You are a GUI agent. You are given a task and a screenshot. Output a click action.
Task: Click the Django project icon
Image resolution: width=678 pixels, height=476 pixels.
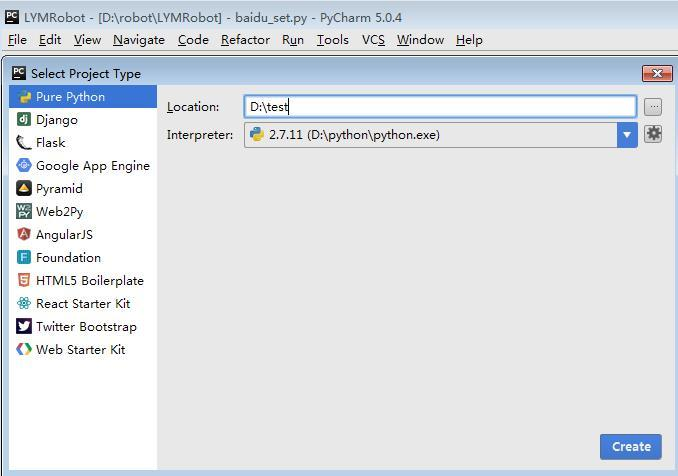pyautogui.click(x=24, y=119)
